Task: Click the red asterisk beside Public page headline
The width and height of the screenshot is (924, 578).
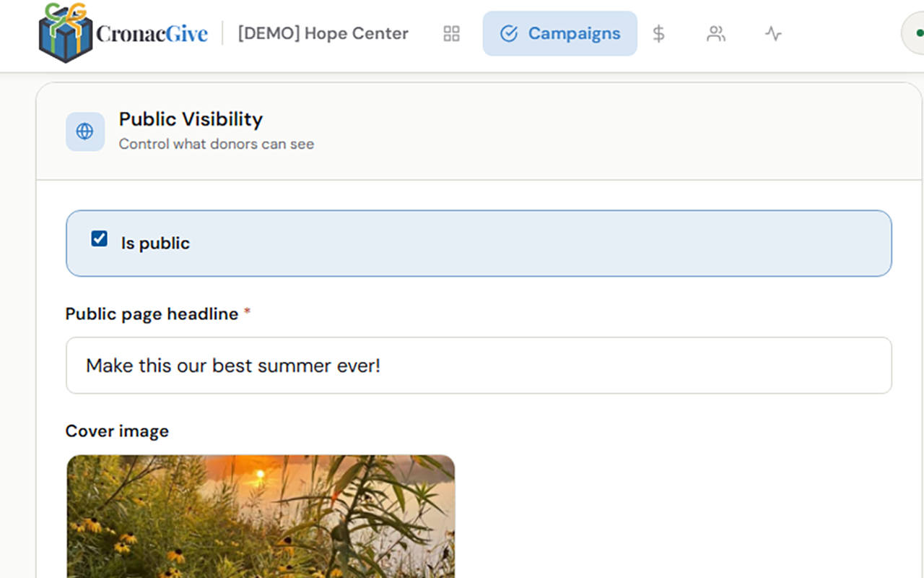Action: [x=247, y=312]
